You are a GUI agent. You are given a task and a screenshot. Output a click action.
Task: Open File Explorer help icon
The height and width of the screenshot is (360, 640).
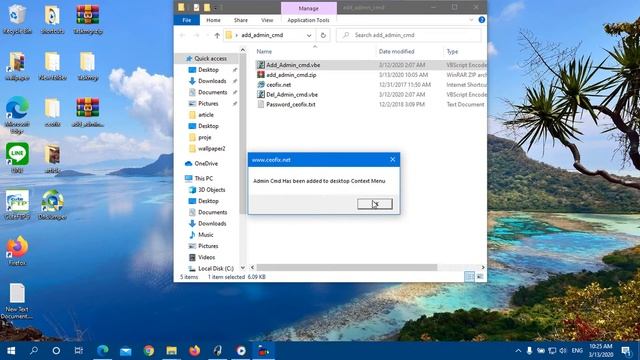coord(482,20)
